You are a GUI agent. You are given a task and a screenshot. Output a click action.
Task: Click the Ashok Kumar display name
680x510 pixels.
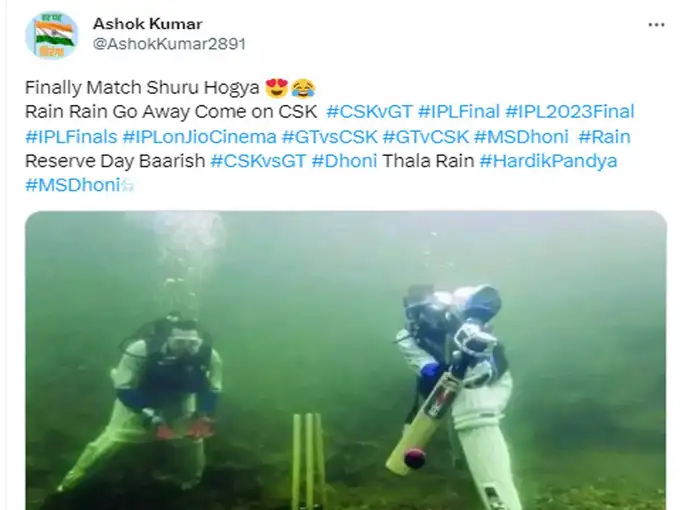[x=147, y=24]
